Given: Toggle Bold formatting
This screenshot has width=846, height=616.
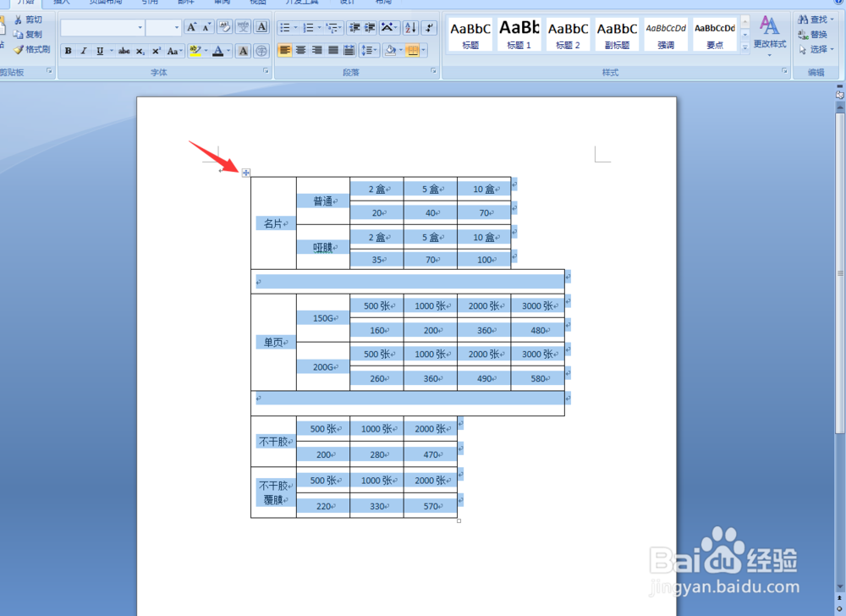Looking at the screenshot, I should (x=68, y=52).
